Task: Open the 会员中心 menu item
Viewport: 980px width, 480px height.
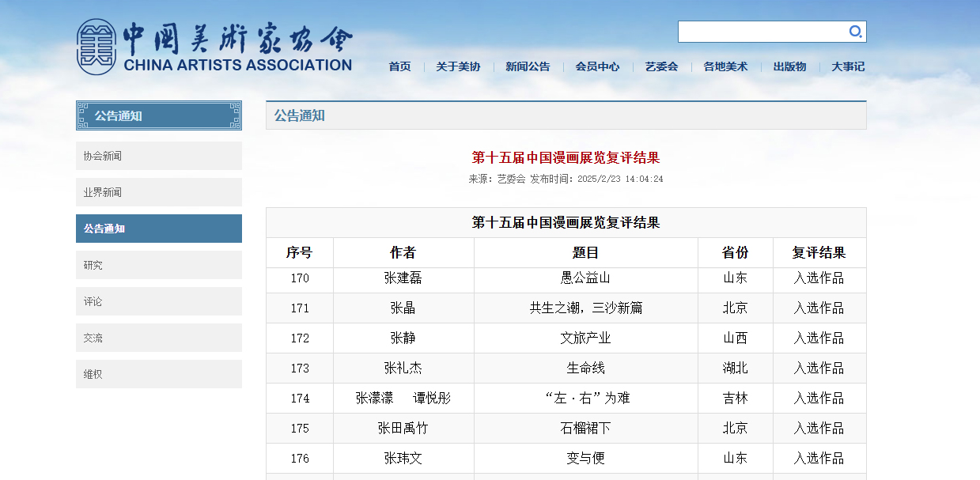Action: pyautogui.click(x=597, y=66)
